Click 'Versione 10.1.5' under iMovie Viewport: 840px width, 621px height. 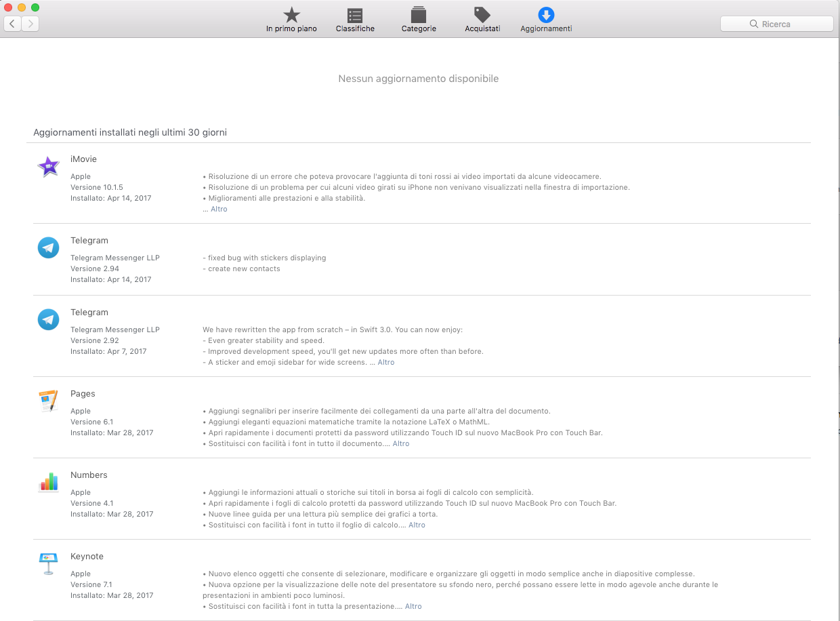97,188
